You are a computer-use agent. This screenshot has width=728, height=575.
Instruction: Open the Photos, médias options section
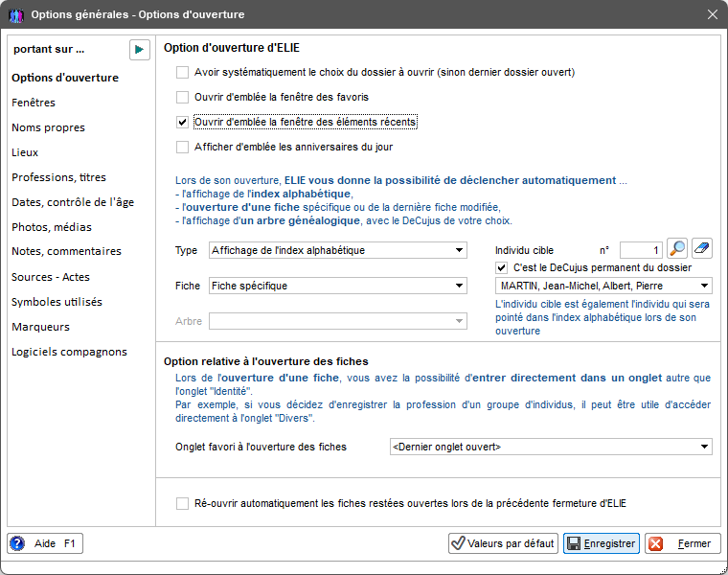(52, 227)
